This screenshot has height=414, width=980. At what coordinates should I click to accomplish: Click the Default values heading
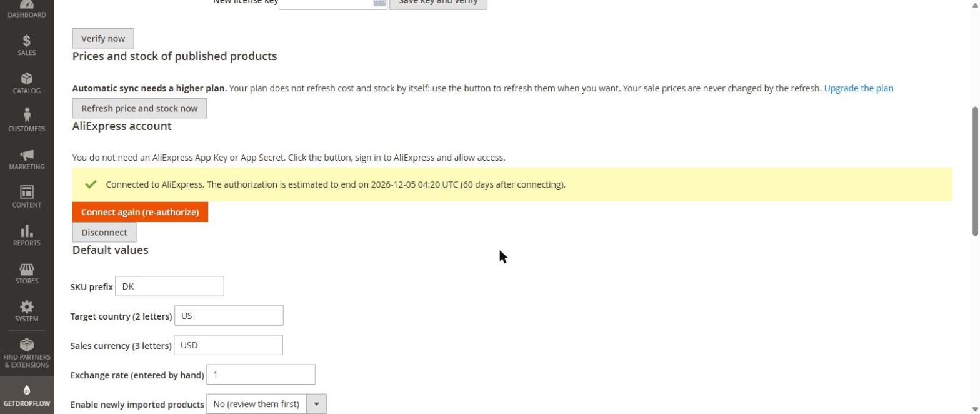(111, 250)
